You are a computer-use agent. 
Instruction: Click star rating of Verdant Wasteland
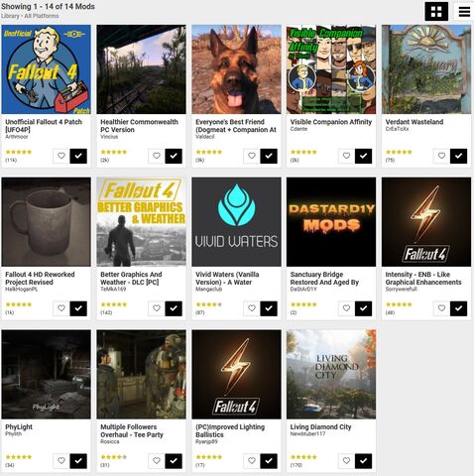(x=399, y=152)
